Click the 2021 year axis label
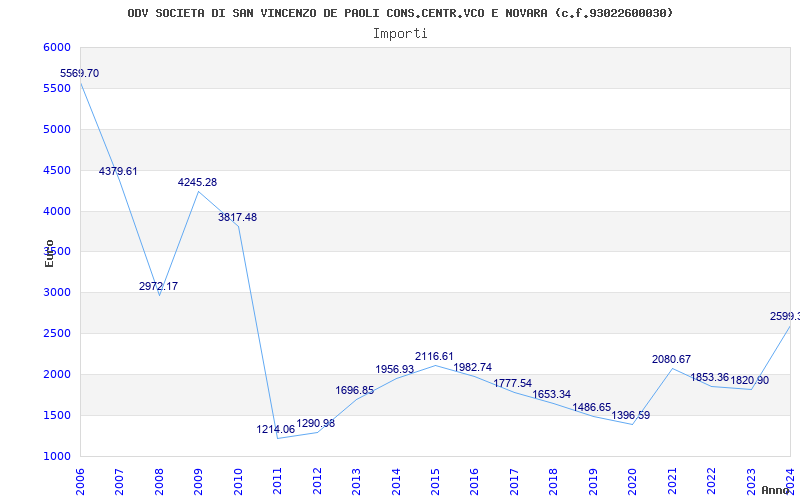This screenshot has height=500, width=800. [672, 482]
